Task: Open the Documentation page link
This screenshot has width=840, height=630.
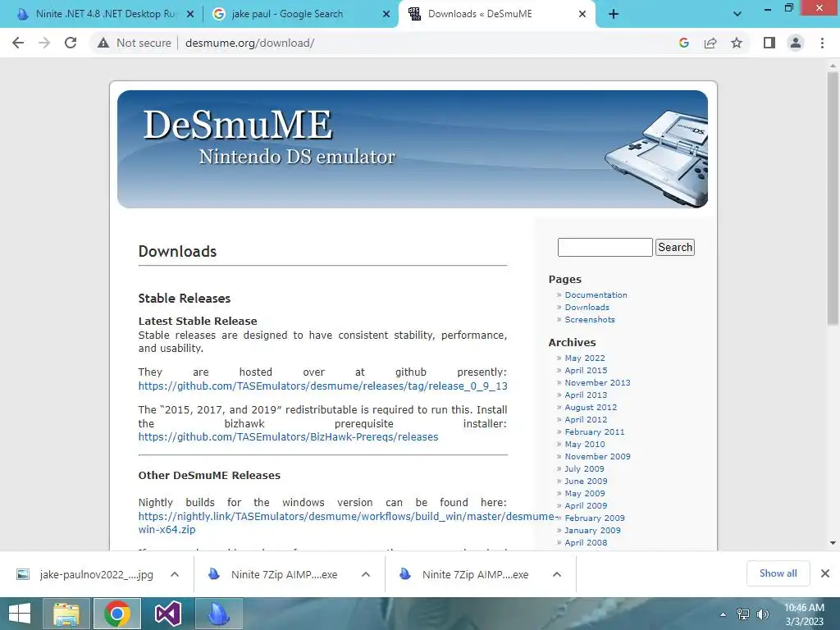Action: point(596,294)
